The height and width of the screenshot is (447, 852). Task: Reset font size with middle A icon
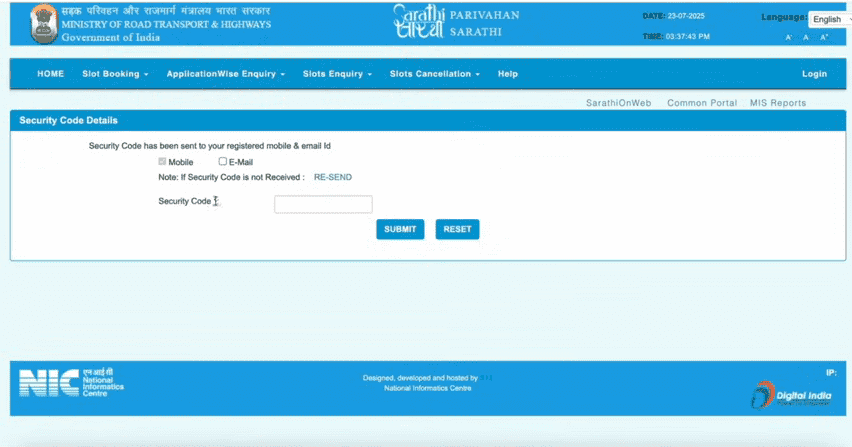pyautogui.click(x=806, y=37)
